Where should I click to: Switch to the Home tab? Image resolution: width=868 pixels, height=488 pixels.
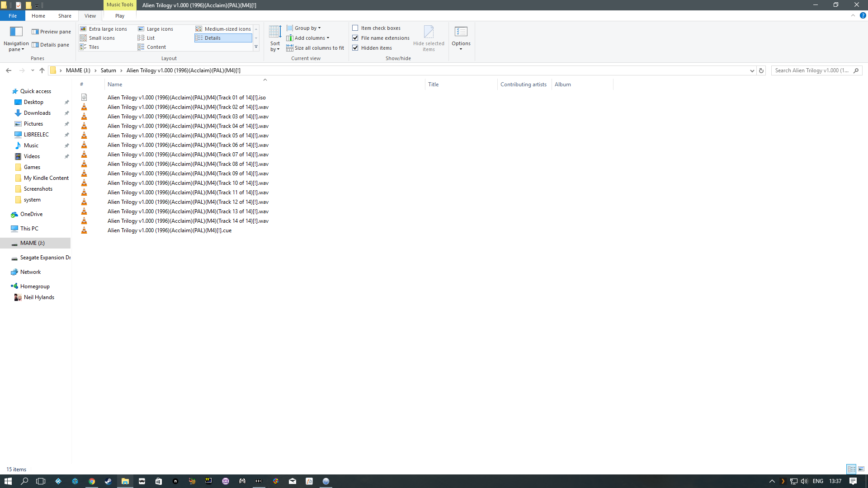[x=38, y=16]
